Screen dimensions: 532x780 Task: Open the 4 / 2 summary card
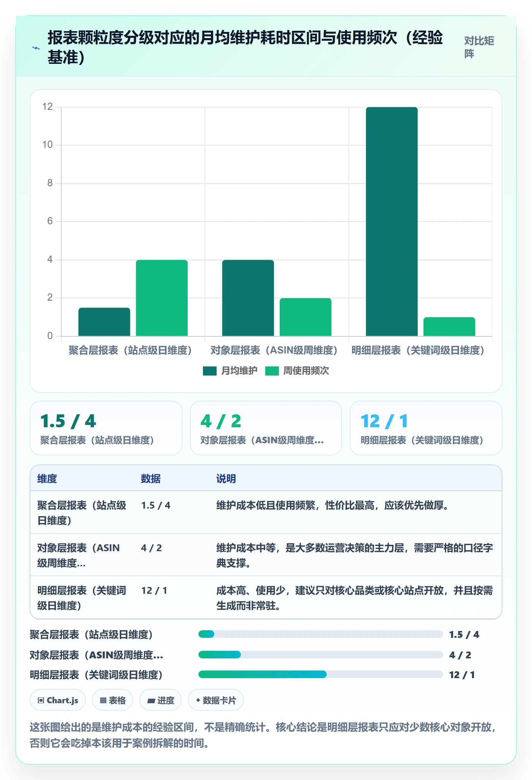(266, 428)
